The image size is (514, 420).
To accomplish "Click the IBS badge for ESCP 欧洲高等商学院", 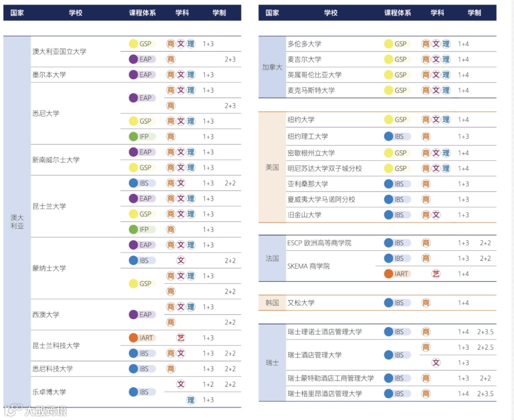I will pos(397,243).
